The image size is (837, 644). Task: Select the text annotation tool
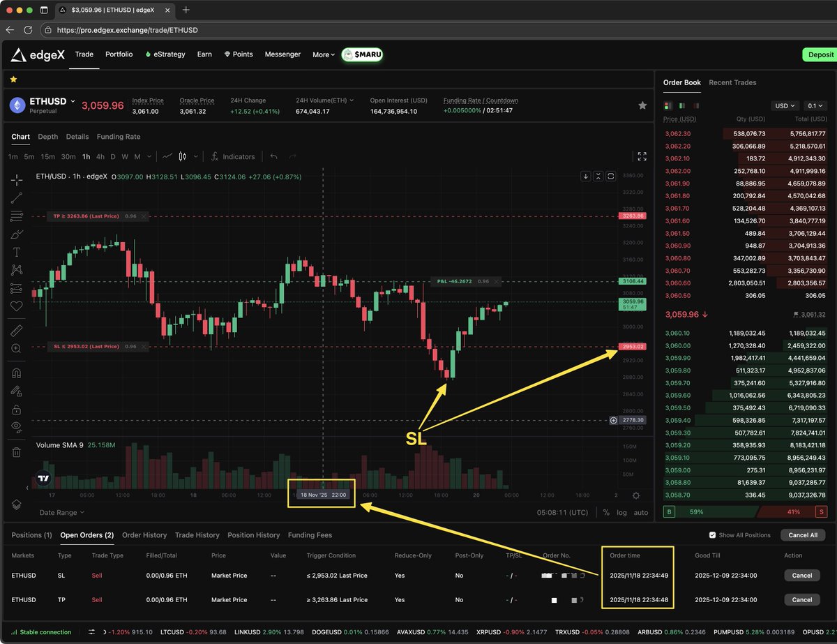(x=17, y=252)
